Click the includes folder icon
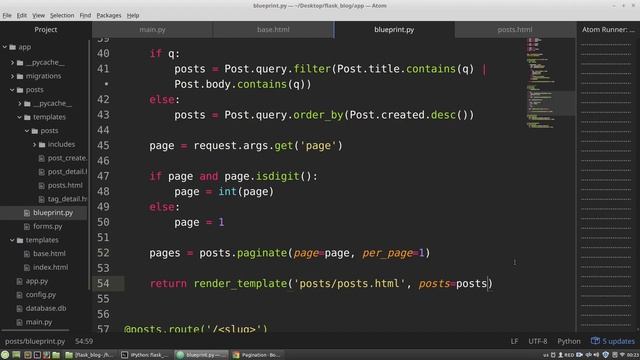This screenshot has height=360, width=640. click(x=42, y=144)
